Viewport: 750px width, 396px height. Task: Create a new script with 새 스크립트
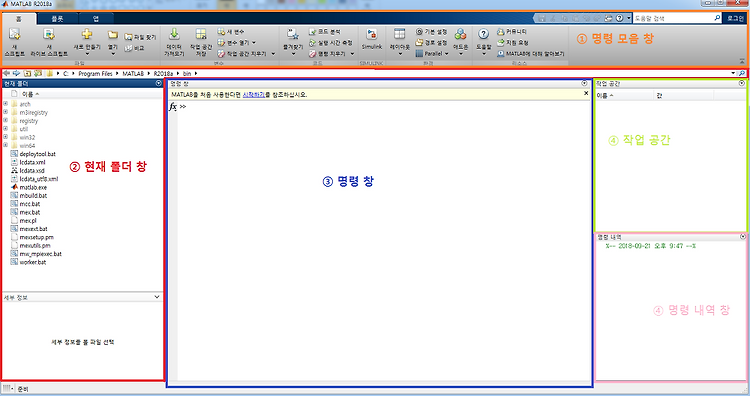pos(14,42)
